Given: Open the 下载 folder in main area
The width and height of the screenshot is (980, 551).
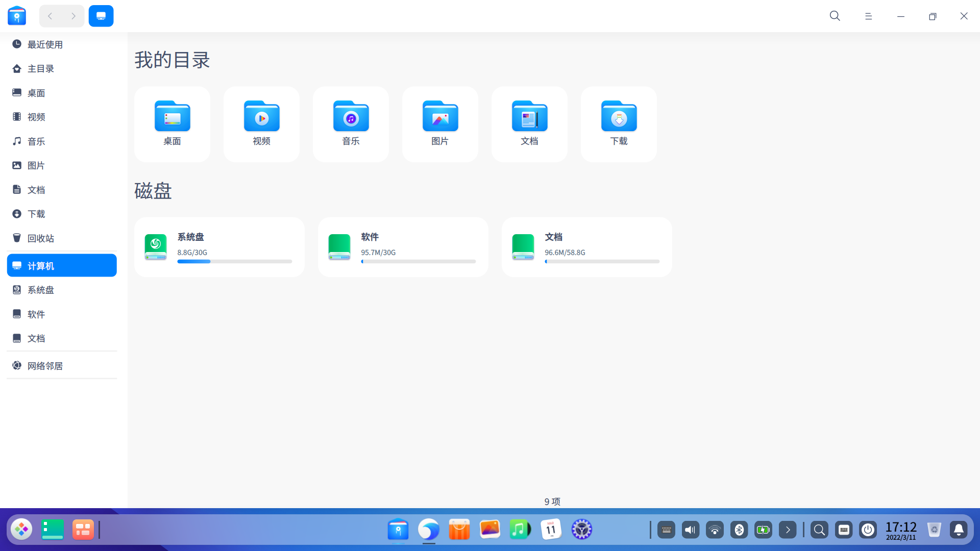Looking at the screenshot, I should pos(619,117).
